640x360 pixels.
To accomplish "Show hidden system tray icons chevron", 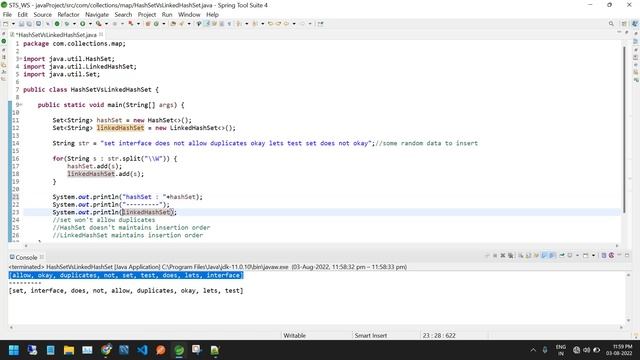I will (533, 350).
